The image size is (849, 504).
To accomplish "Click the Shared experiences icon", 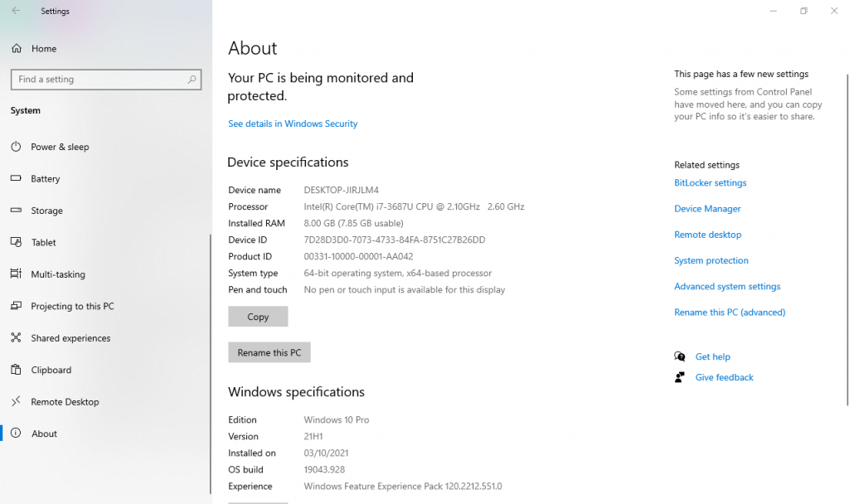I will (x=16, y=338).
